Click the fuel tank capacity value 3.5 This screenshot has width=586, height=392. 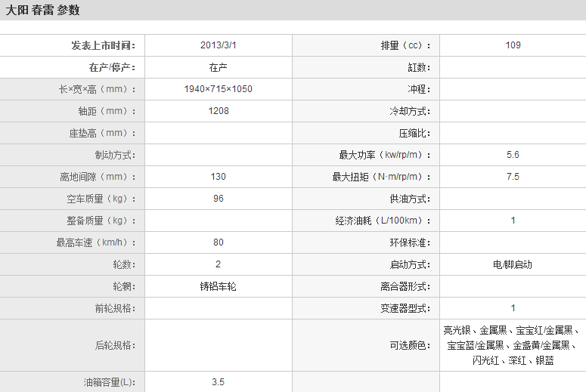click(218, 382)
